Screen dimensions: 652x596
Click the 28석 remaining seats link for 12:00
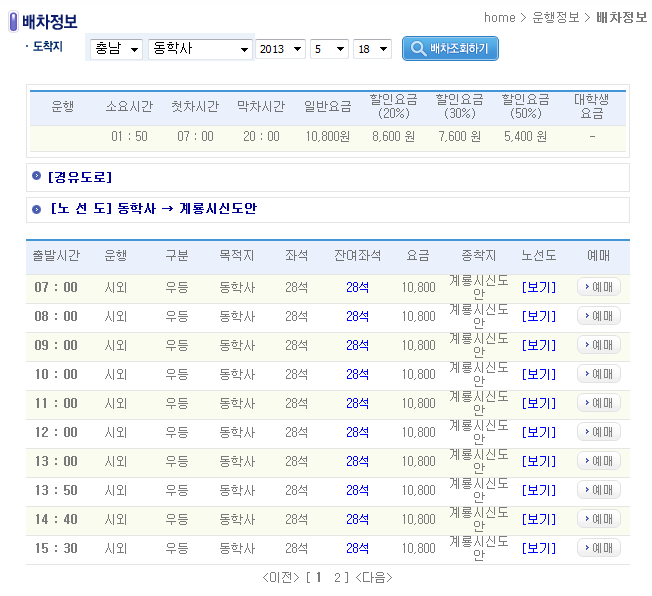(x=357, y=433)
